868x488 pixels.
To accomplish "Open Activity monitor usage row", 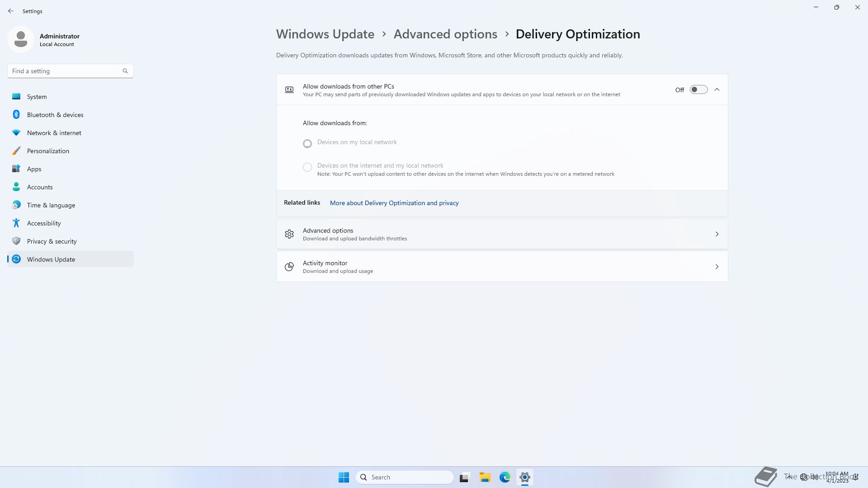I will (502, 267).
